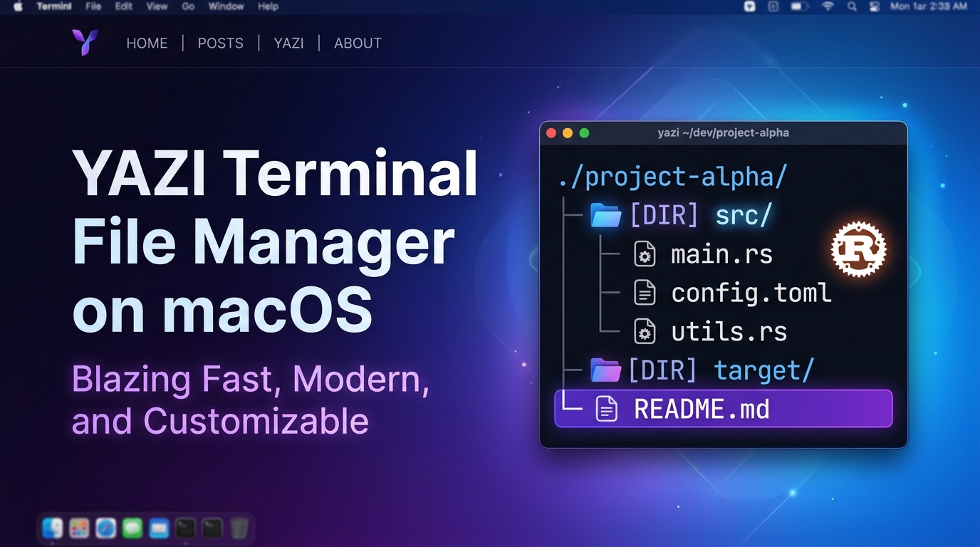Click the document icon beside README.md
Image resolution: width=980 pixels, height=547 pixels.
[x=606, y=409]
